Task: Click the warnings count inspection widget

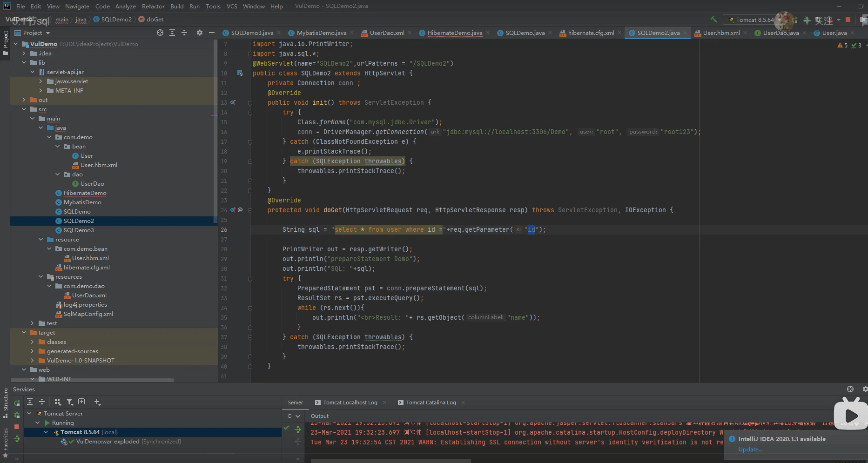Action: pyautogui.click(x=842, y=45)
